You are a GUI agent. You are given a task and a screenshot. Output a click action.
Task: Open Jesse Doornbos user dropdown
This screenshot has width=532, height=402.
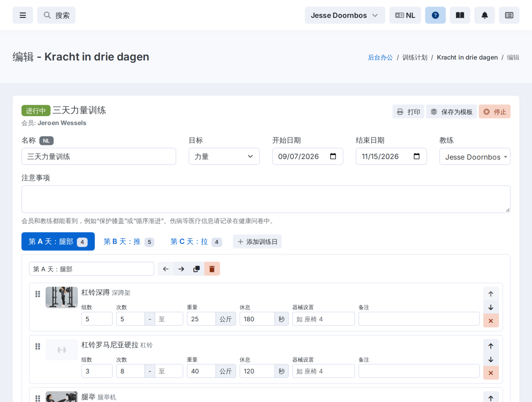(345, 15)
